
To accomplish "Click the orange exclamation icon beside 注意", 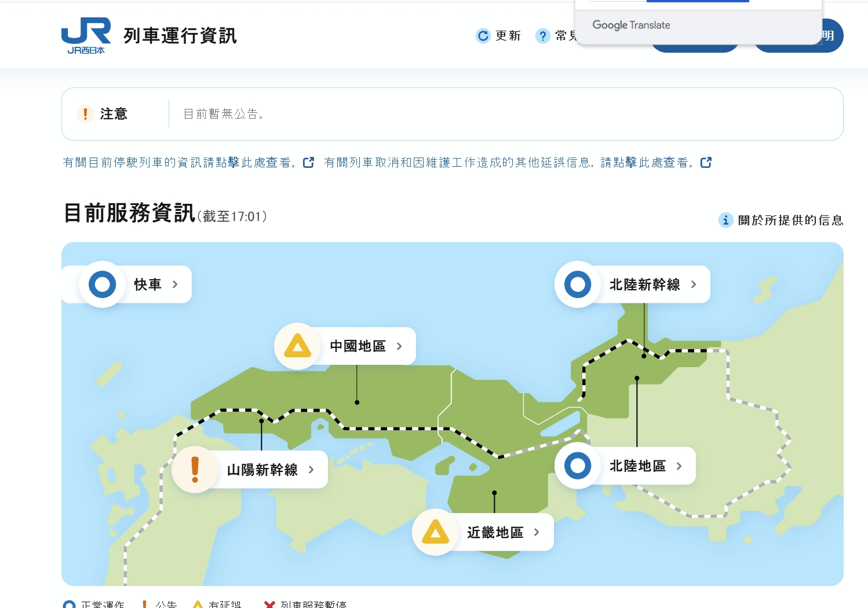I will (x=85, y=114).
